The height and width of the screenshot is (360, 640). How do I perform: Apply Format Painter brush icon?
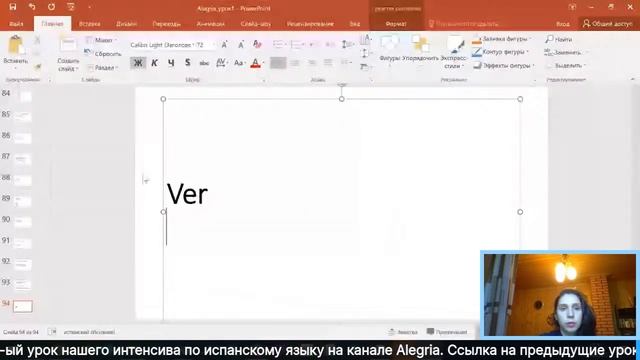[37, 67]
